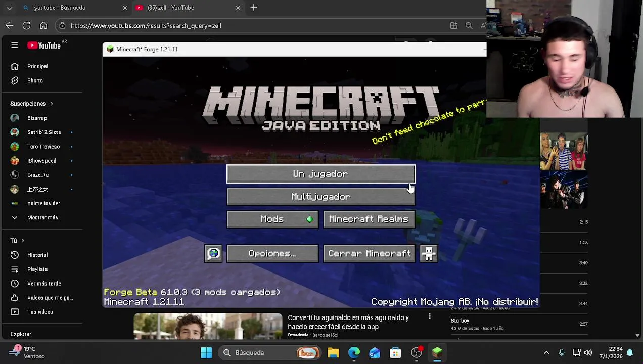Expand Mostrar más subscriptions
This screenshot has width=643, height=364.
41,217
